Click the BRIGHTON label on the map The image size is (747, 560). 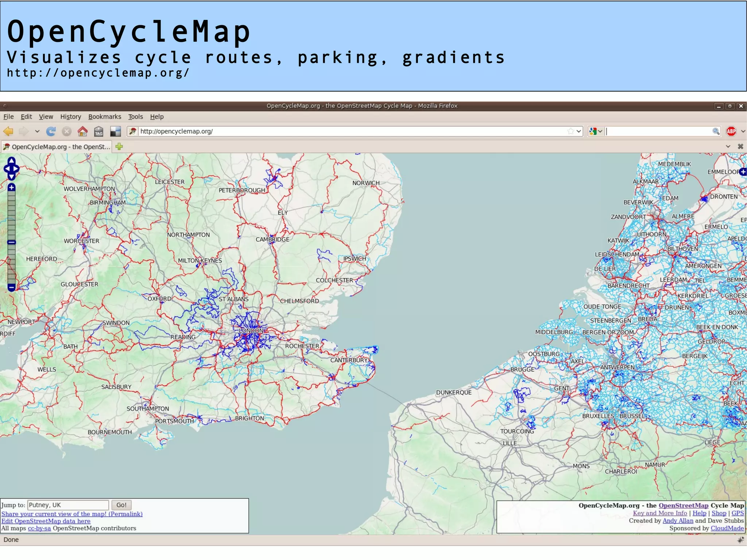tap(249, 418)
